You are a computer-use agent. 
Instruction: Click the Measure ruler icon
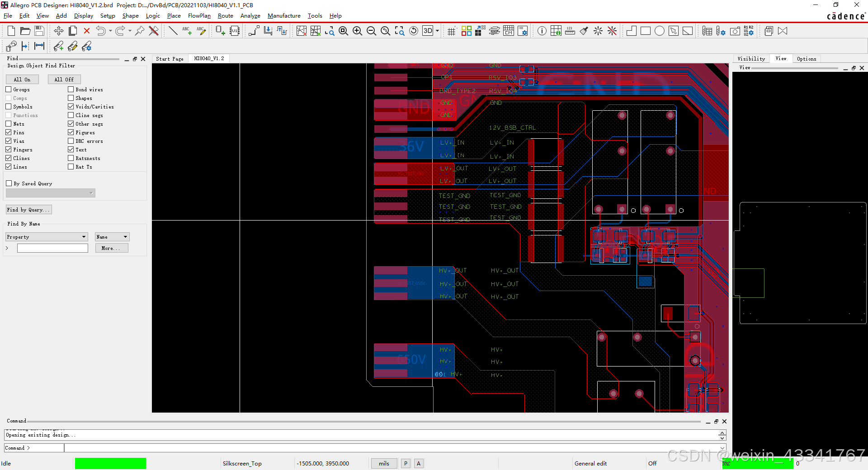point(570,31)
